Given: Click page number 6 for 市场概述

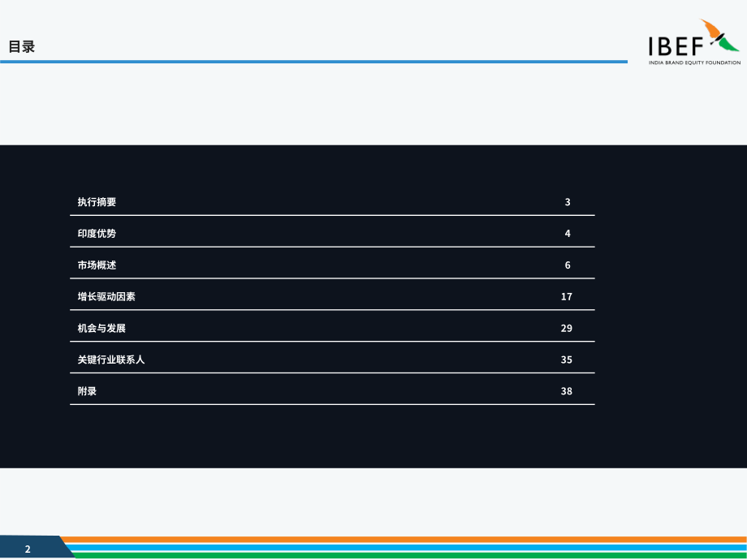Looking at the screenshot, I should pyautogui.click(x=568, y=265).
